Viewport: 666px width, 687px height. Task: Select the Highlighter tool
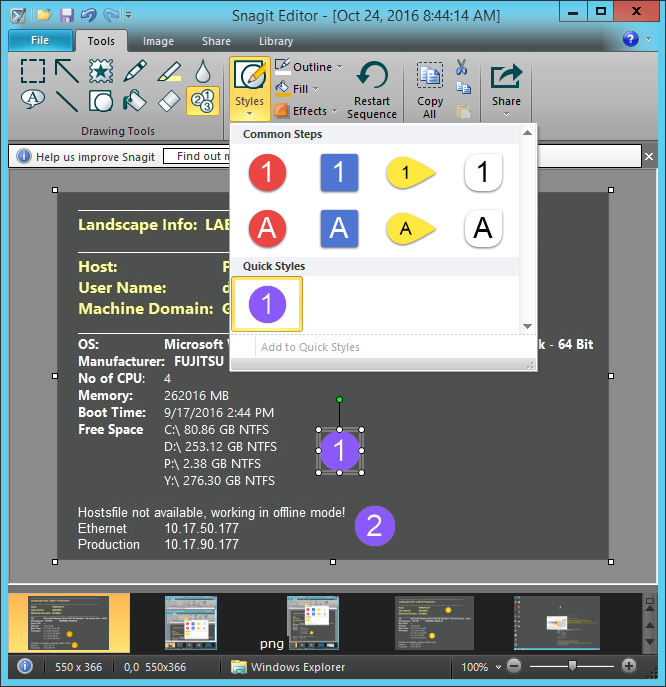(x=169, y=71)
